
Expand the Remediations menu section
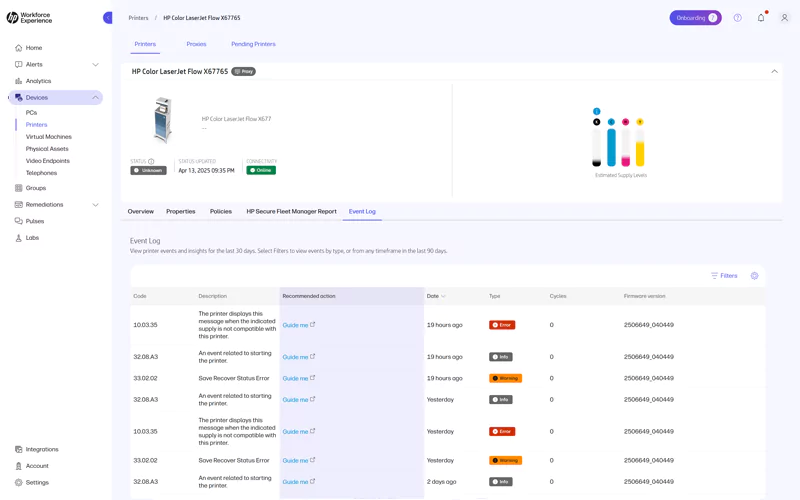coord(95,205)
